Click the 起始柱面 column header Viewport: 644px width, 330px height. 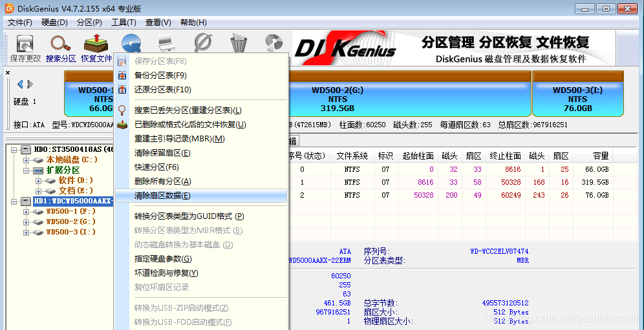(x=418, y=156)
